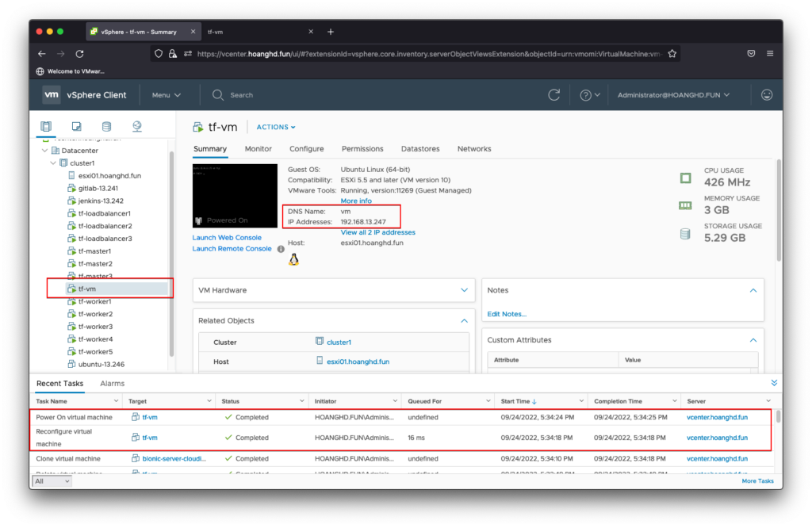Switch to the Monitor tab
Screen dimensions: 812x528
click(258, 149)
